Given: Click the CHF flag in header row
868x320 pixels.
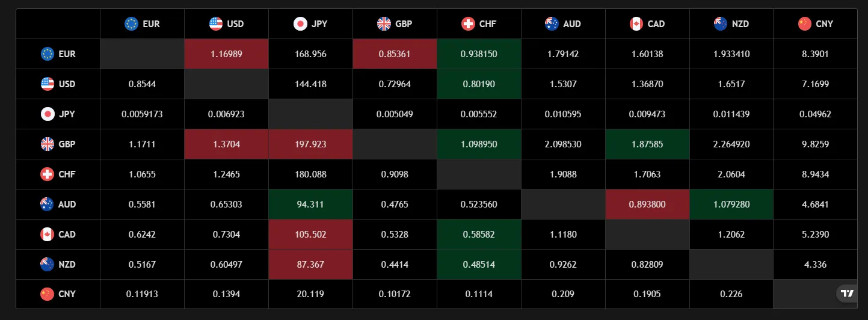Looking at the screenshot, I should 468,24.
